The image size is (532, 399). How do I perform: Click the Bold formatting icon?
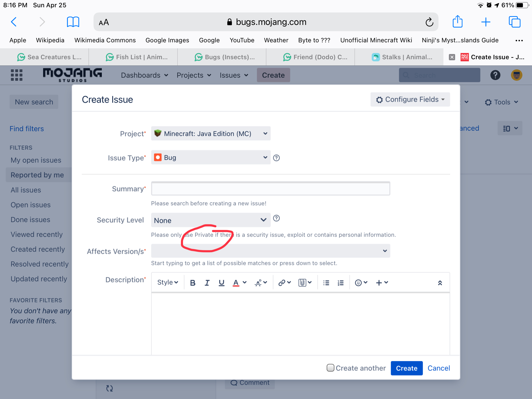(192, 283)
